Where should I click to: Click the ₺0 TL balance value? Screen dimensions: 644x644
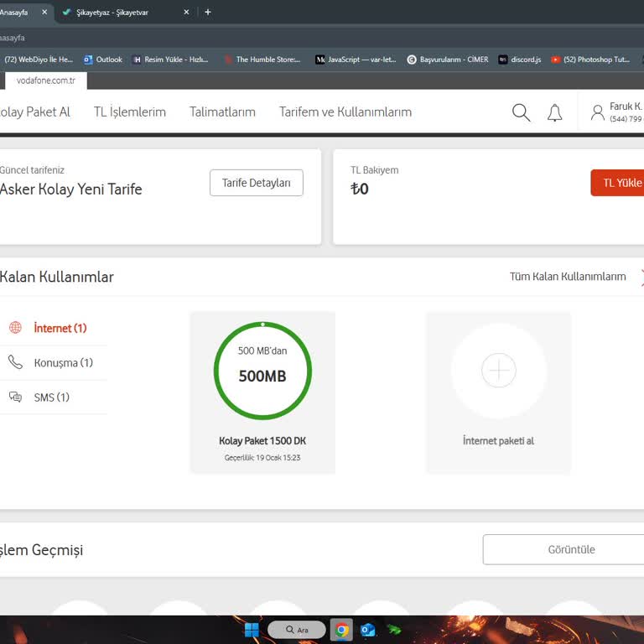360,189
